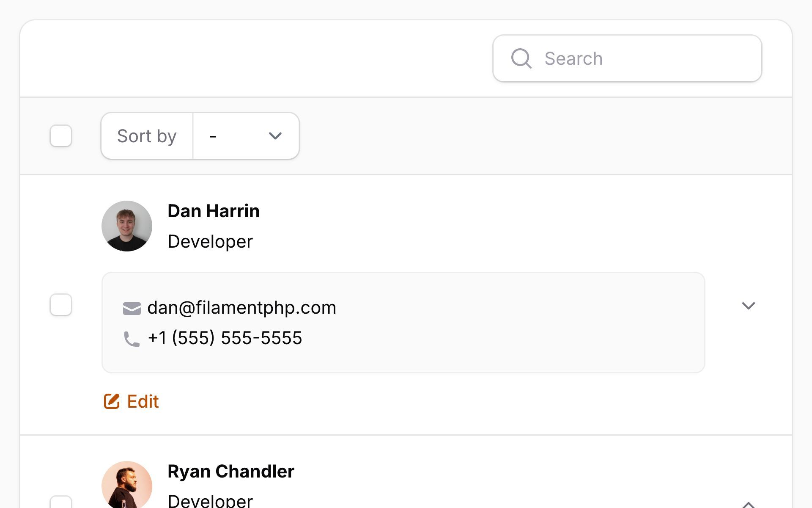Open the Sort by dropdown
This screenshot has width=812, height=508.
246,136
